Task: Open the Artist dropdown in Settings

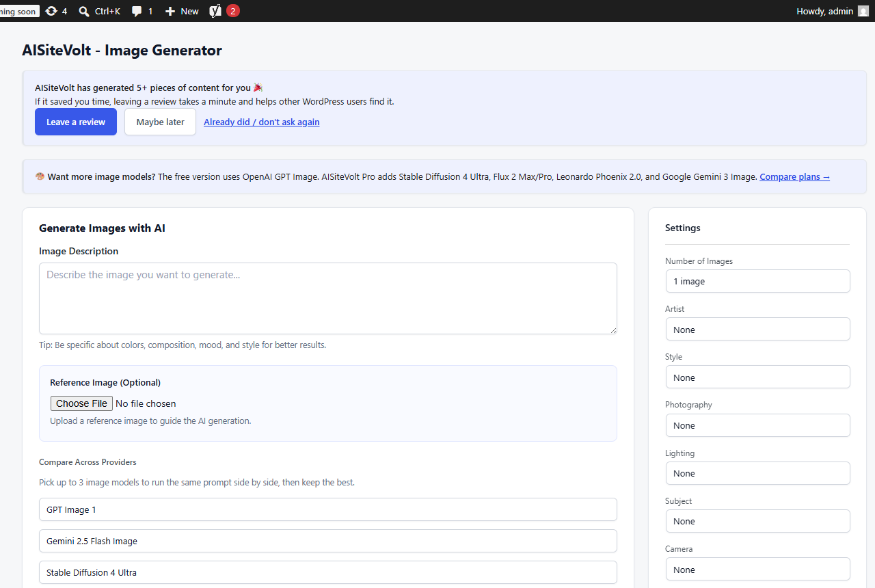Action: point(757,329)
